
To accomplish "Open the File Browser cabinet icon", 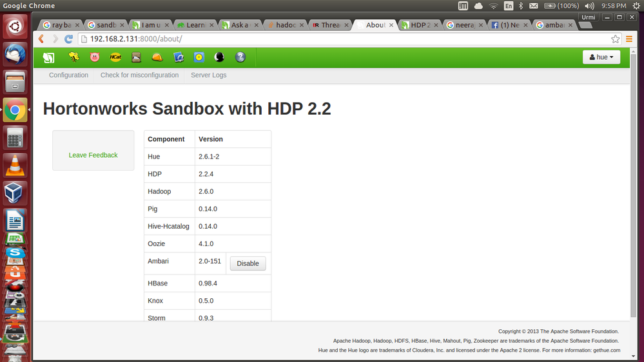I will (x=137, y=57).
